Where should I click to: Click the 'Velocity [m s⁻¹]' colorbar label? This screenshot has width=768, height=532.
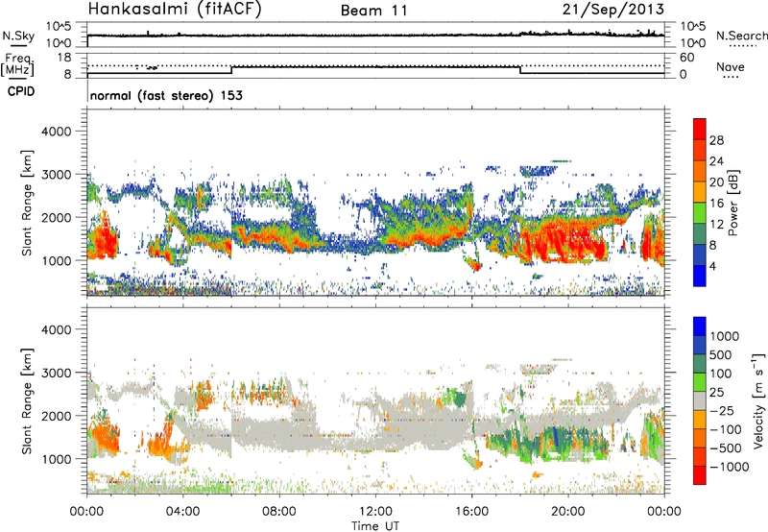point(758,400)
